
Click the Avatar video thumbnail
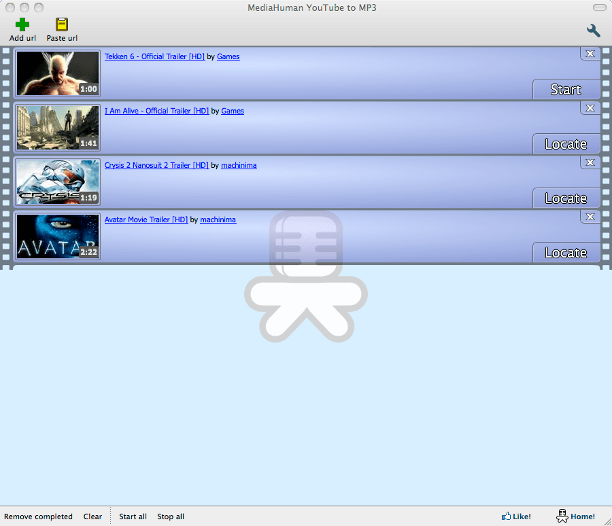click(x=58, y=236)
